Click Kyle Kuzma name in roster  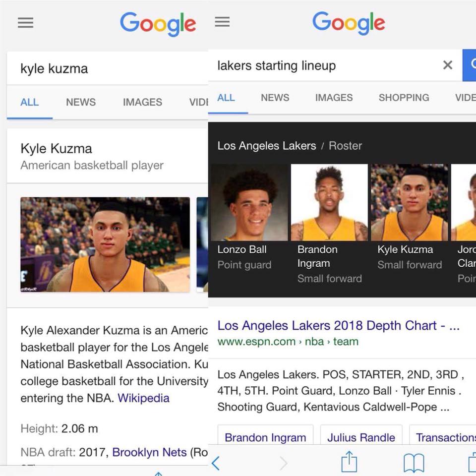[405, 249]
